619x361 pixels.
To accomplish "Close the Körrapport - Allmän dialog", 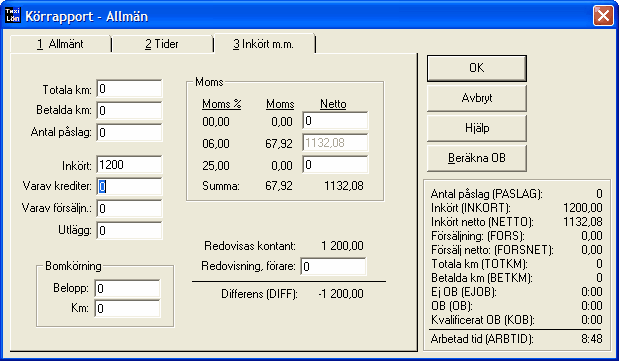I will [x=603, y=16].
